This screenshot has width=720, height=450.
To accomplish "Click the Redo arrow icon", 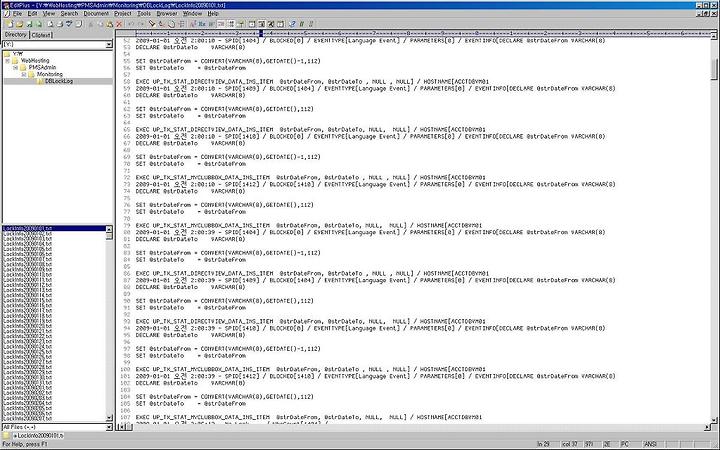I will (x=141, y=24).
